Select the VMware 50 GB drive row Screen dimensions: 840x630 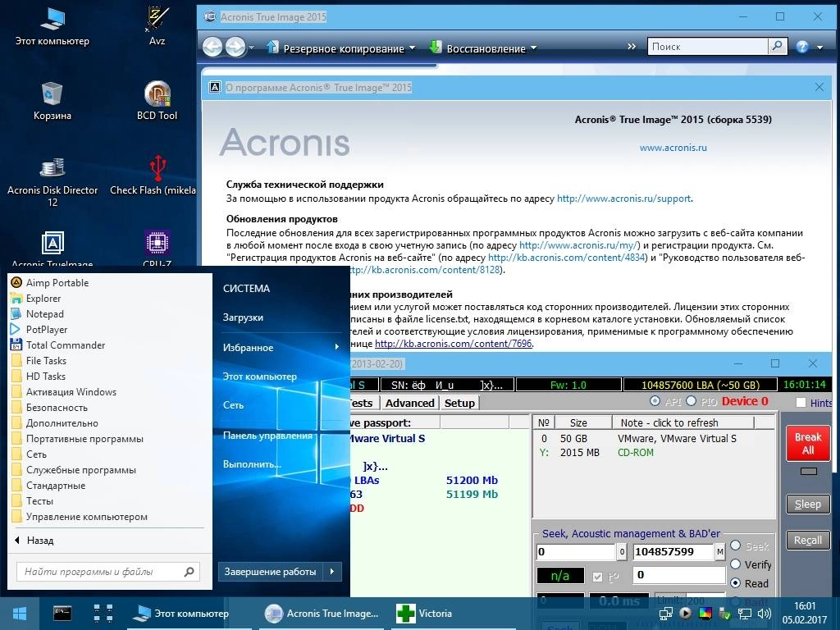[x=655, y=438]
